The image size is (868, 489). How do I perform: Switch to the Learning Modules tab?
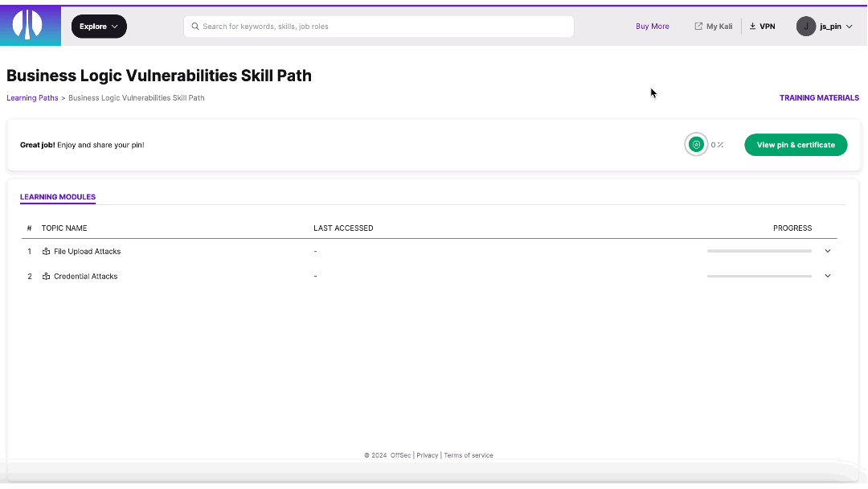(57, 196)
